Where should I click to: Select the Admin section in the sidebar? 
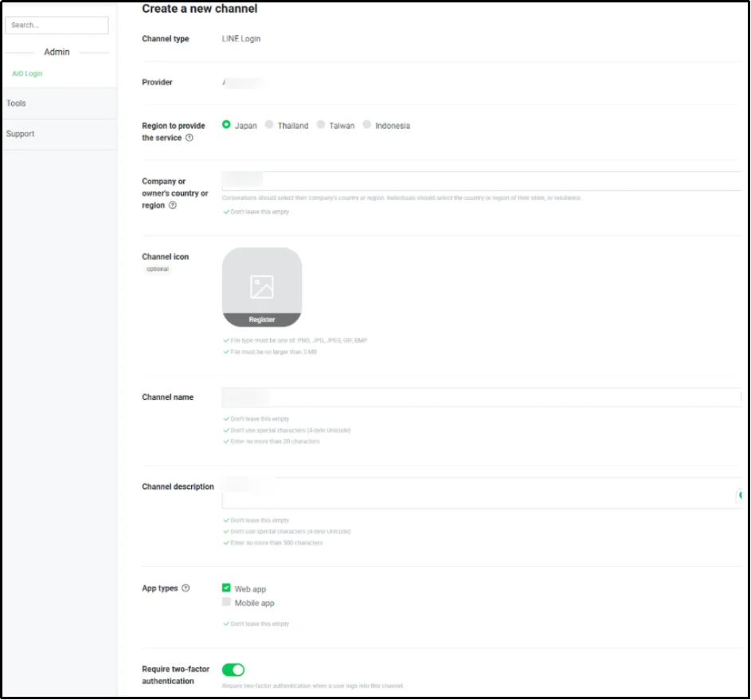56,51
